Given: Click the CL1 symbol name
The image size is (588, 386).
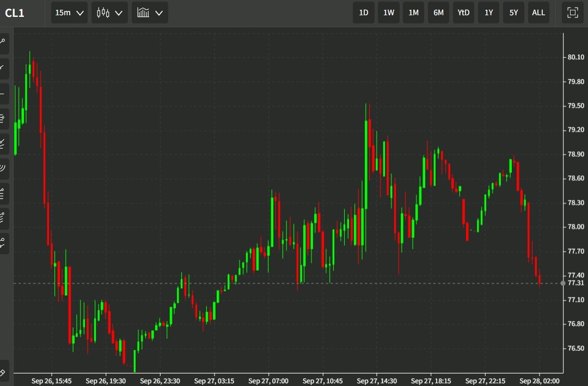Looking at the screenshot, I should click(x=15, y=13).
